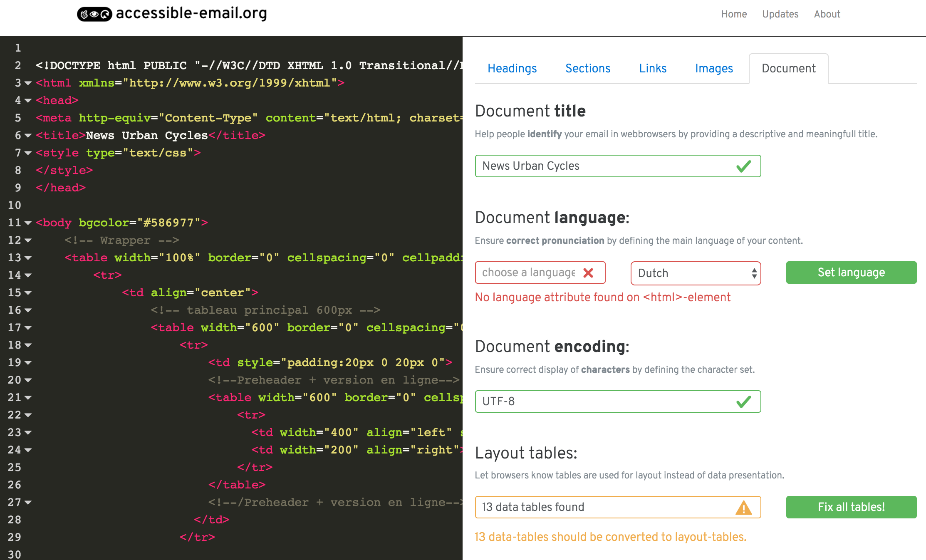Click the closing style tag on line 8
926x560 pixels.
(x=64, y=171)
